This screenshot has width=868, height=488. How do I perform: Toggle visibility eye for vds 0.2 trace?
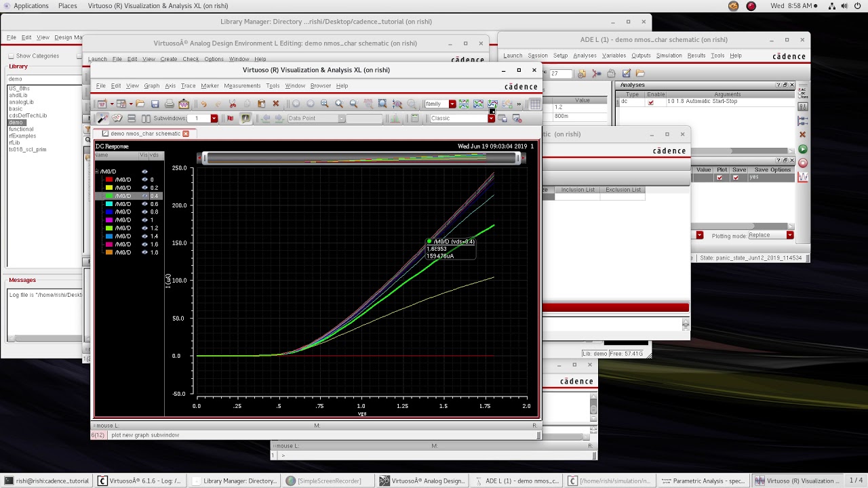(144, 188)
